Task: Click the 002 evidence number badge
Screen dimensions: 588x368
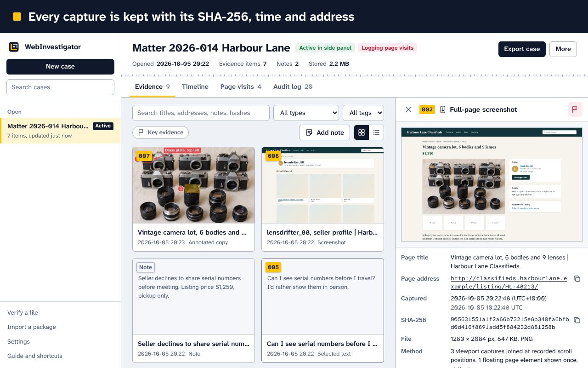Action: 427,109
